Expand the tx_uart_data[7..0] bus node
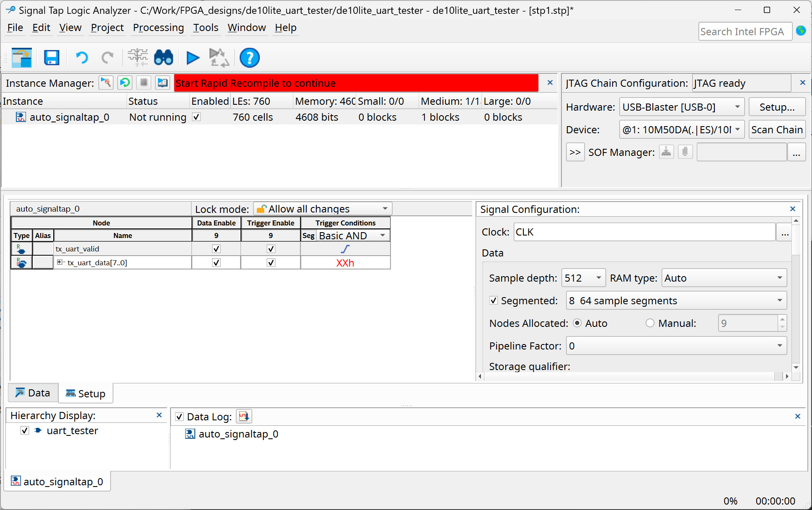 (59, 262)
